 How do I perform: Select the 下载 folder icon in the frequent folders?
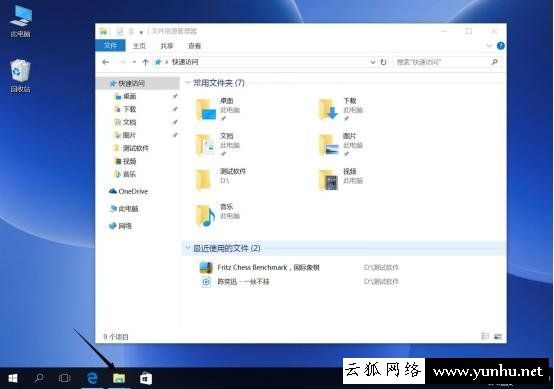[x=329, y=110]
